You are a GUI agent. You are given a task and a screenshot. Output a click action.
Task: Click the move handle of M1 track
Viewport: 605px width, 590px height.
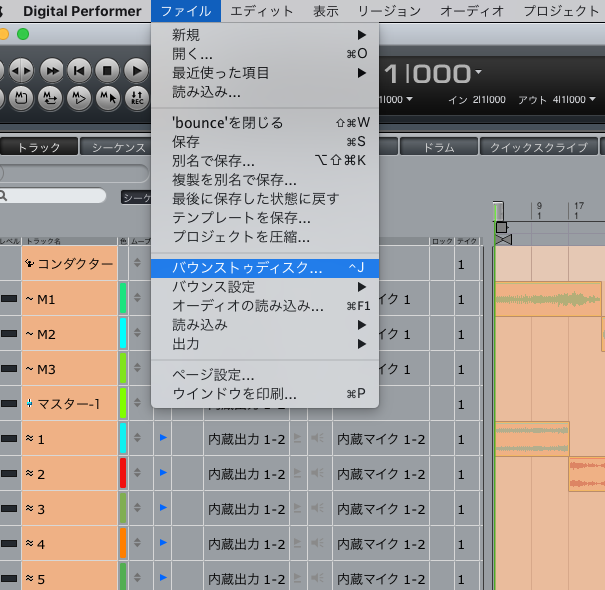point(137,298)
